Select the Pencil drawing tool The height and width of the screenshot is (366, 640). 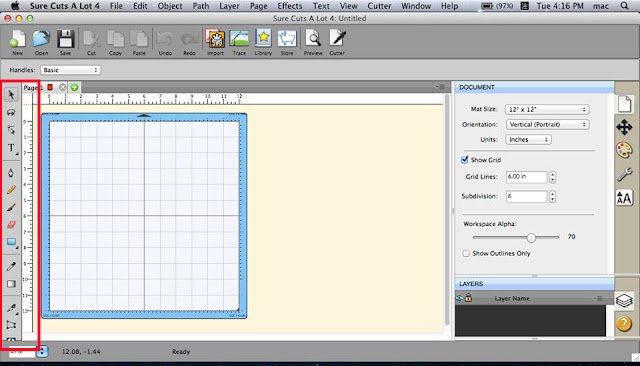click(x=11, y=190)
